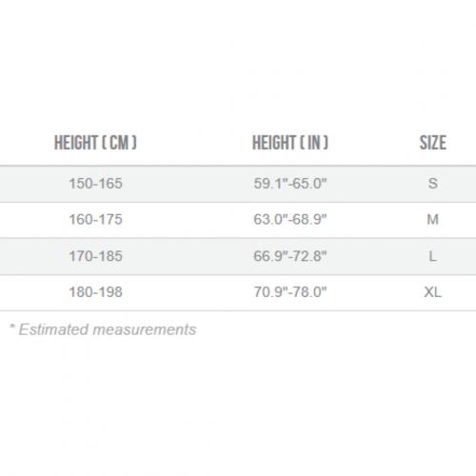Choose size L in the table
Viewport: 476px width, 476px height.
coord(433,256)
